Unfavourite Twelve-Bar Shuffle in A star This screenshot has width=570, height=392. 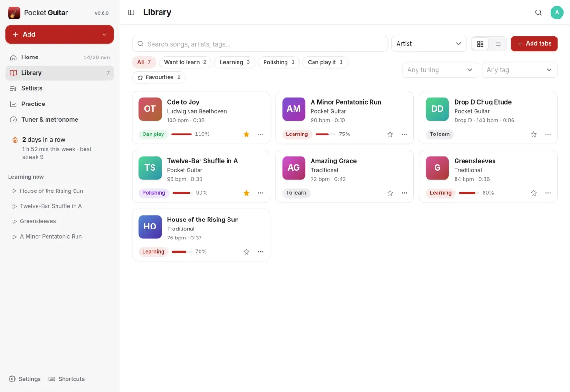pos(247,193)
